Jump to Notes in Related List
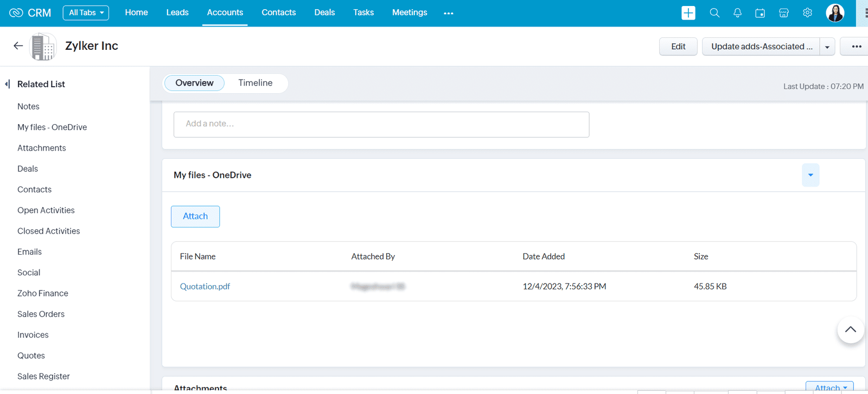This screenshot has width=868, height=394. pyautogui.click(x=28, y=107)
